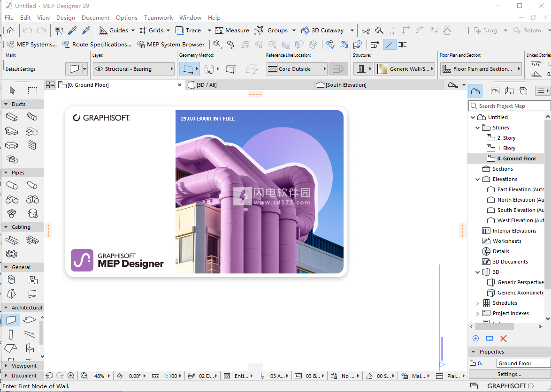Select 1. Story in Project Map
Image resolution: width=551 pixels, height=392 pixels.
[x=506, y=148]
